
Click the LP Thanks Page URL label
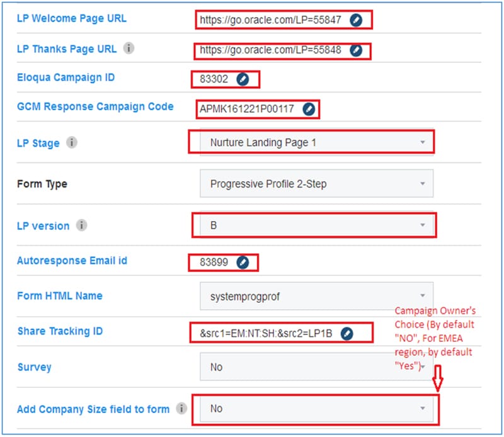click(x=67, y=49)
